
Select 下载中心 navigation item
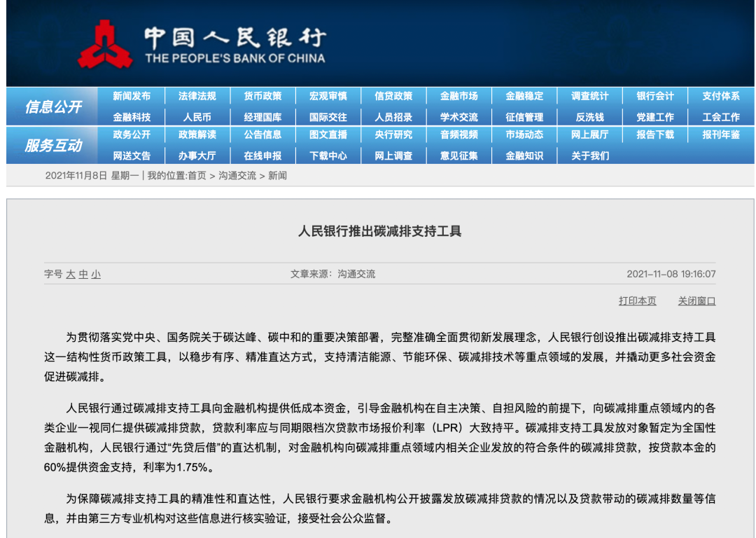(328, 156)
